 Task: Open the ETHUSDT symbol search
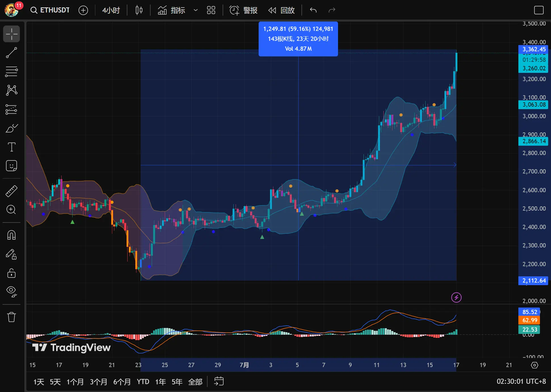50,10
